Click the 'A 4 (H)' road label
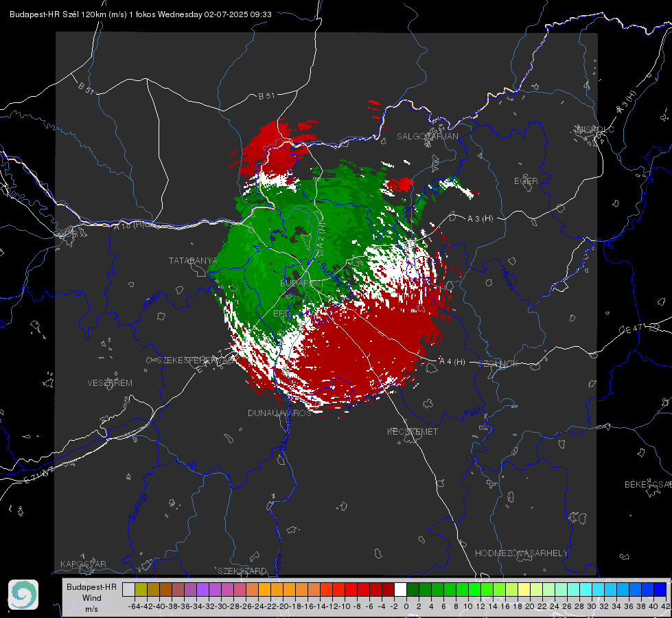 tap(452, 362)
